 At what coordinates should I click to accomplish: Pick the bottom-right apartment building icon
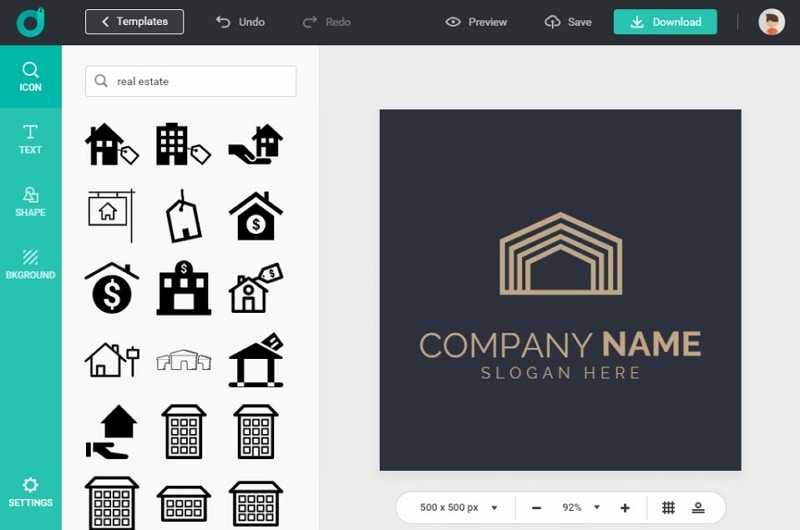(x=256, y=503)
